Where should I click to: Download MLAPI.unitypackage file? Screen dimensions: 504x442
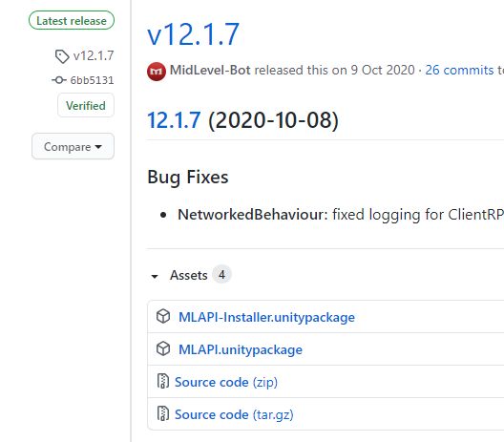pos(241,349)
